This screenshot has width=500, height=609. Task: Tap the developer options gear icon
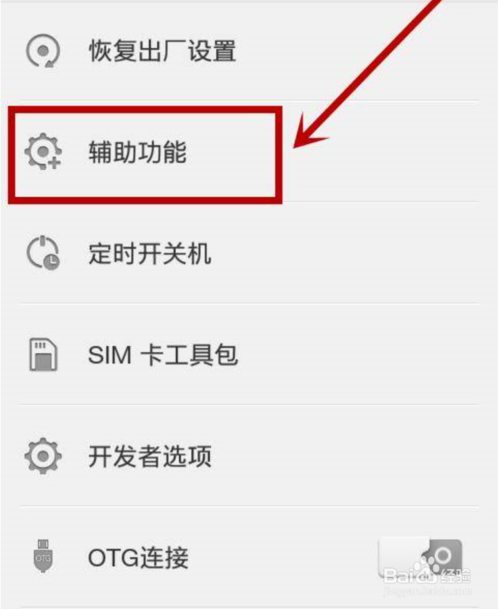43,456
